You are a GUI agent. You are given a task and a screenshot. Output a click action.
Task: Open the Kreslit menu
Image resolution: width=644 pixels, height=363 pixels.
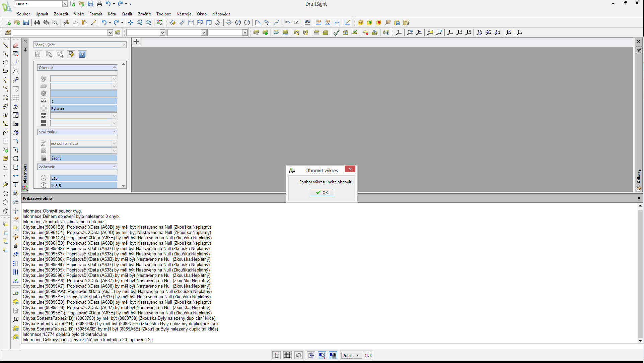point(127,14)
